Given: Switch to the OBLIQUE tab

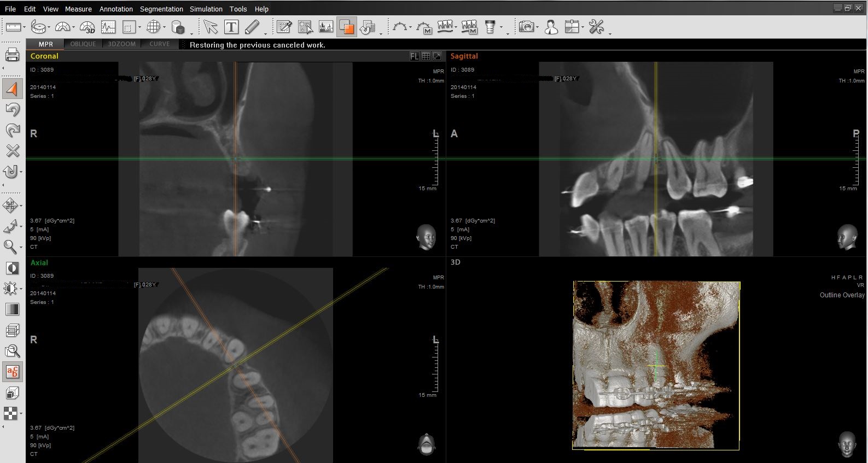Looking at the screenshot, I should point(83,44).
